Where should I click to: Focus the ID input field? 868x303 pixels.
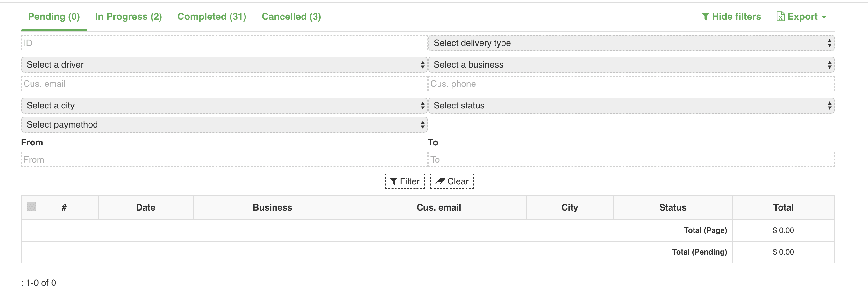tap(224, 43)
